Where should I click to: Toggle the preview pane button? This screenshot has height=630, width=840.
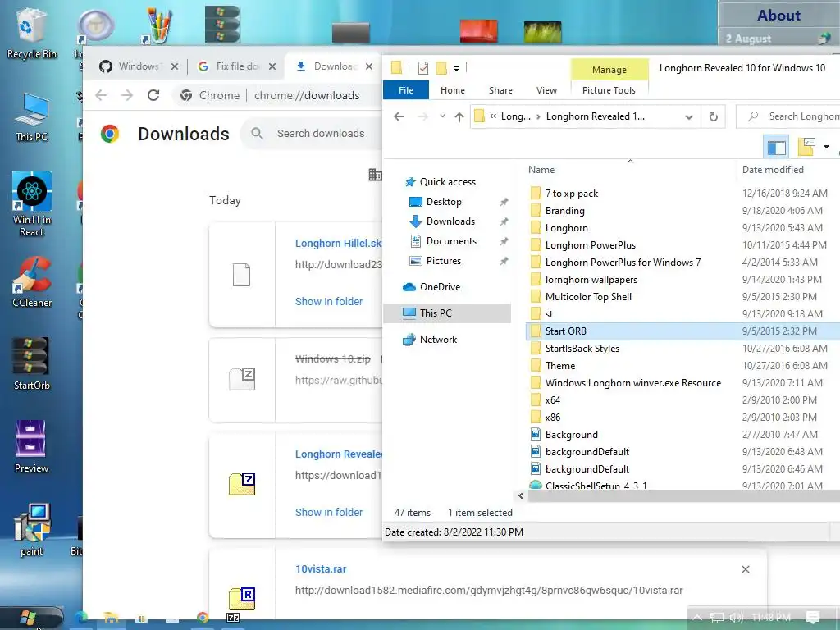pyautogui.click(x=776, y=146)
